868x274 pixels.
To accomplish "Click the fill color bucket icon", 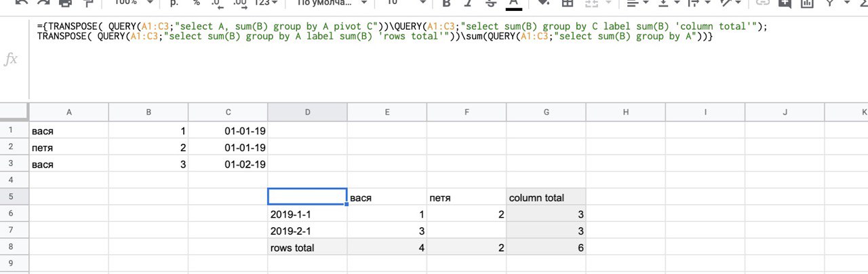I will pyautogui.click(x=543, y=3).
